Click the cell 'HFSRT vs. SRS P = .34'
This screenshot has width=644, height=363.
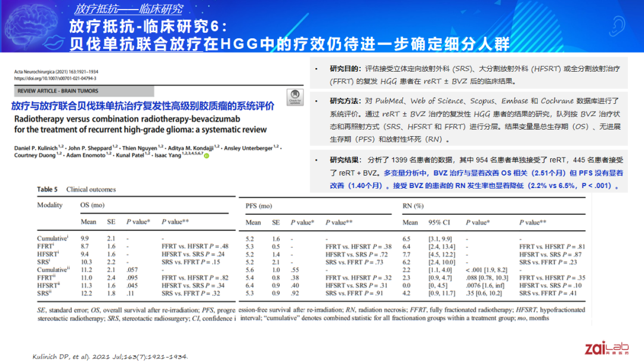[x=193, y=286]
